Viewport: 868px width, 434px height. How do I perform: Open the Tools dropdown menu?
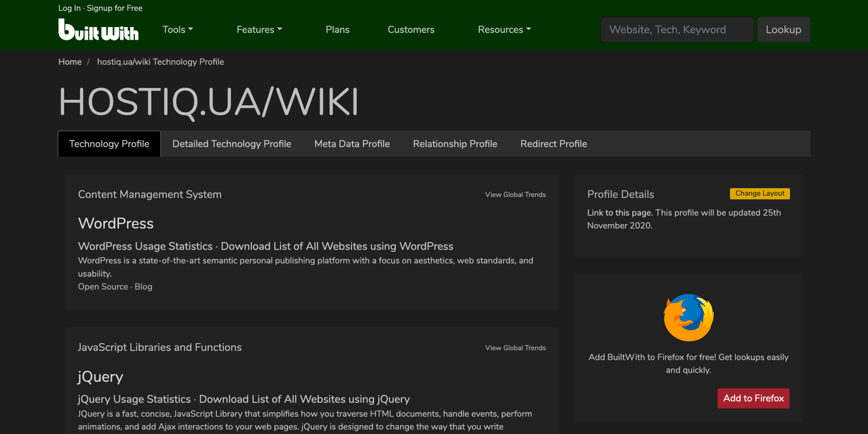pyautogui.click(x=177, y=29)
